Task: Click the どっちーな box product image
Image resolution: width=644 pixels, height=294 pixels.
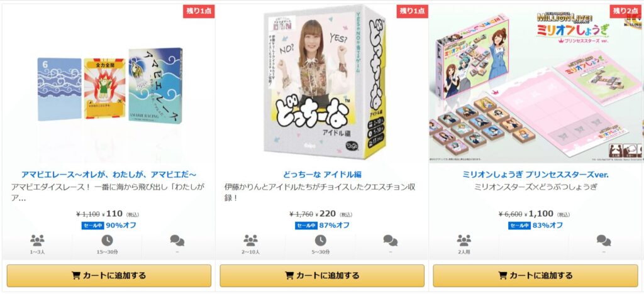Action: tap(325, 82)
